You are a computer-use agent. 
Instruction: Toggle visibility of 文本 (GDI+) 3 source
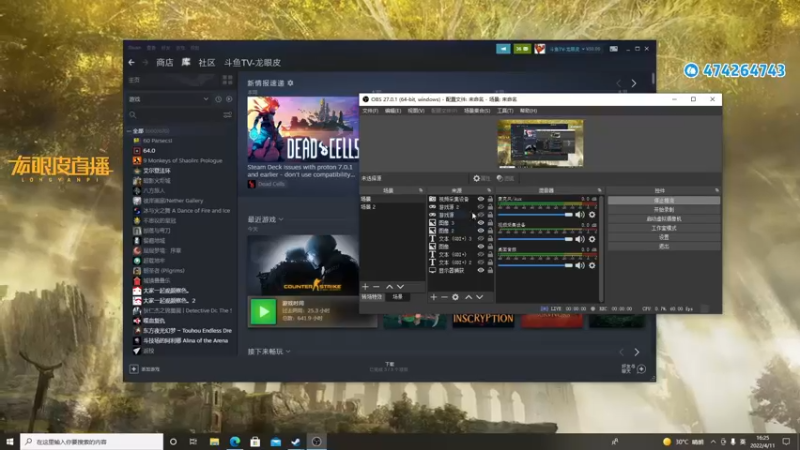[481, 239]
